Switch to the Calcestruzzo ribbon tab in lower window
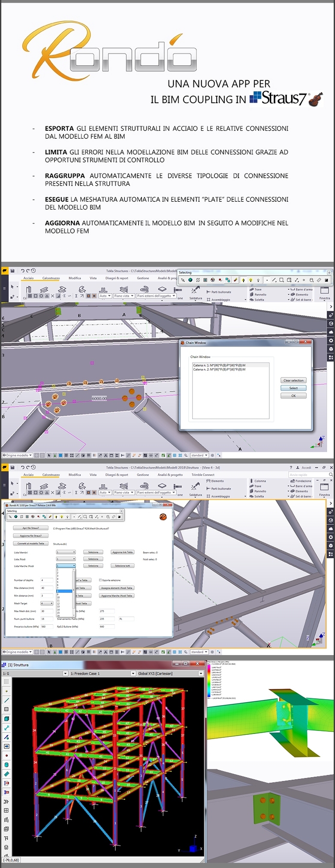This screenshot has width=335, height=868. [x=51, y=475]
